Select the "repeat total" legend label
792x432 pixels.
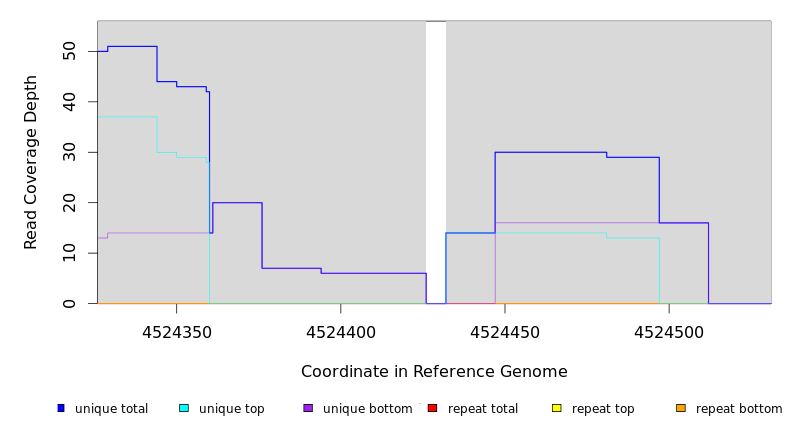(x=483, y=409)
